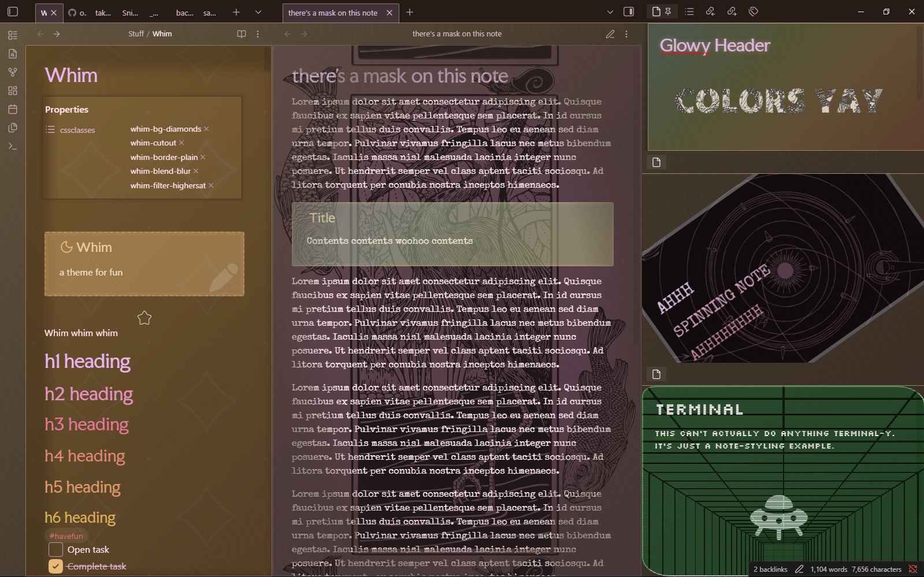Click the Title callout in mask note
The width and height of the screenshot is (924, 577).
(x=322, y=218)
